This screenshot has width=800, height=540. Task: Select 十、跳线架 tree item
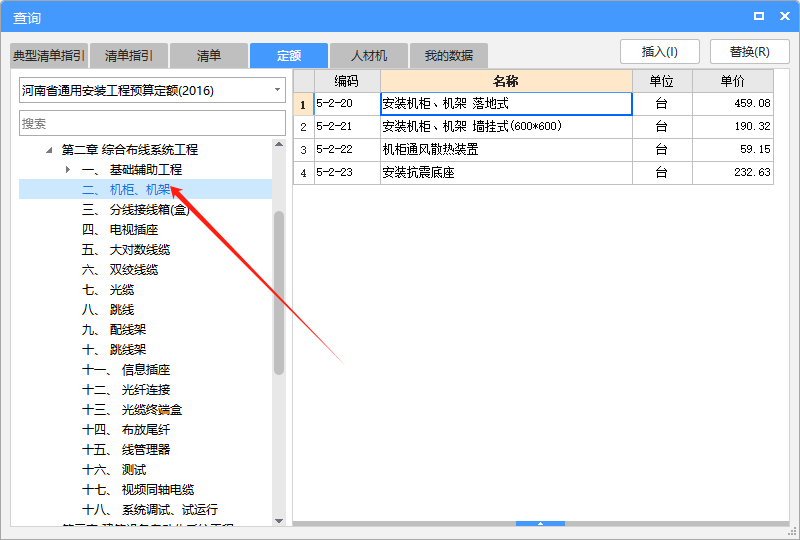(114, 350)
